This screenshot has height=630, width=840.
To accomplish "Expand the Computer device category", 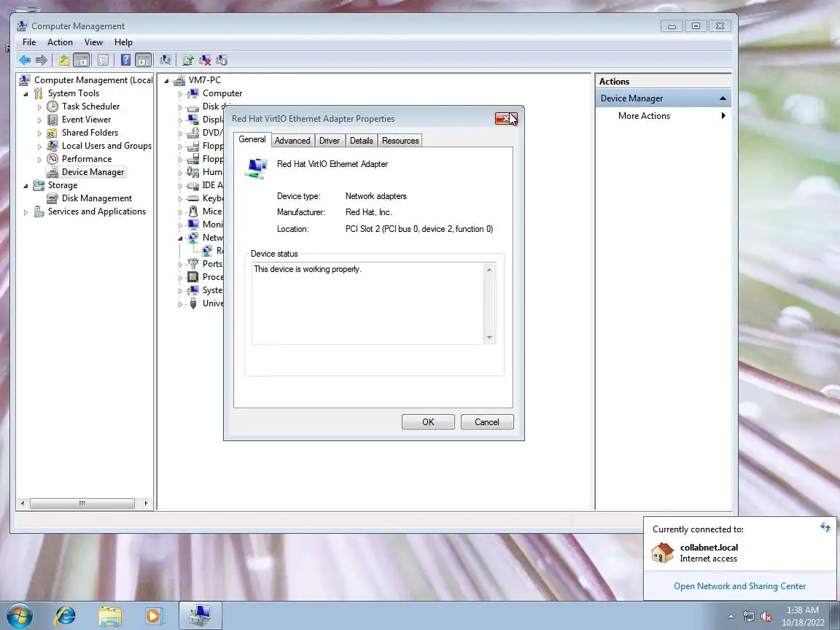I will (x=181, y=94).
